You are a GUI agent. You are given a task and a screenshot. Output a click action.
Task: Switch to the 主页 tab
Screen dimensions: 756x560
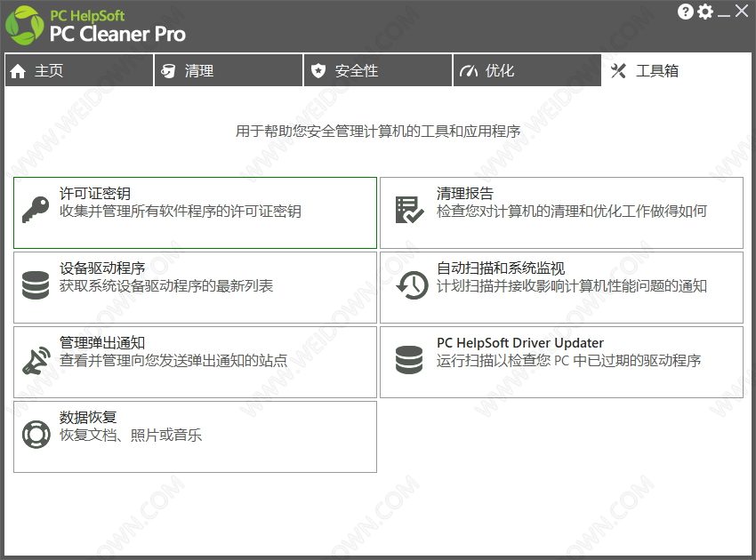click(79, 70)
